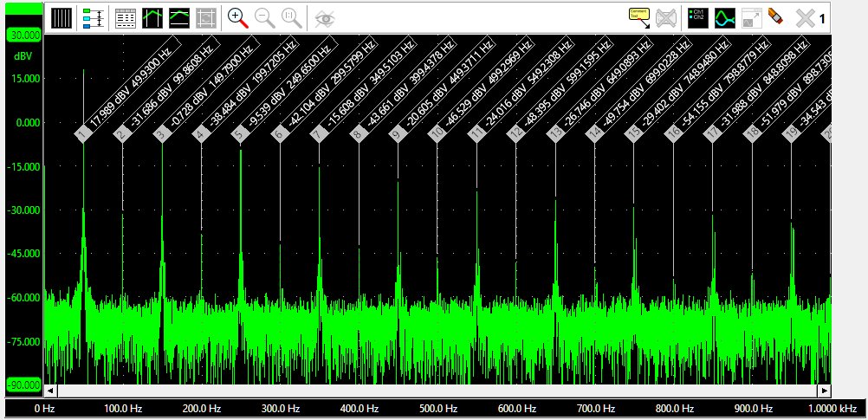This screenshot has width=868, height=420.
Task: Select marker diamond 12 on the spectrum
Action: (x=515, y=134)
